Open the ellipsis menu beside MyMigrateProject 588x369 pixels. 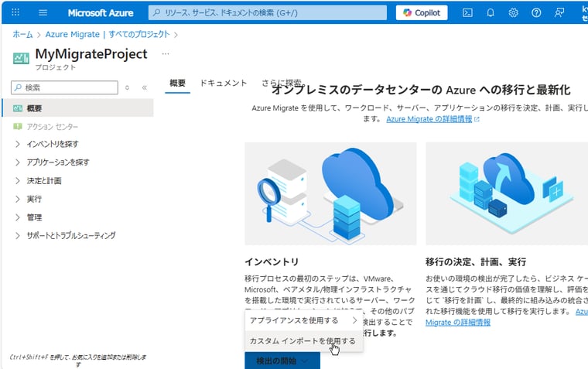[166, 53]
